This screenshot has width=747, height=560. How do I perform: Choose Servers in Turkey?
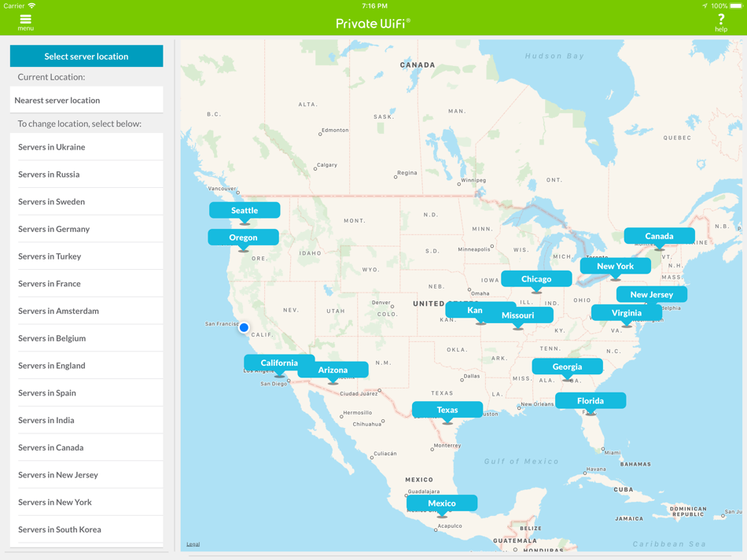coord(86,256)
